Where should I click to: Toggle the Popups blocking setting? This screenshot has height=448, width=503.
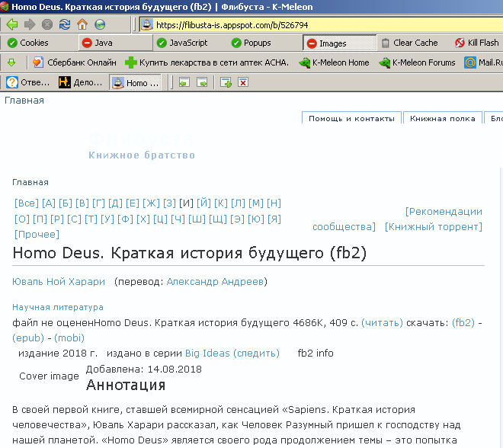[250, 43]
